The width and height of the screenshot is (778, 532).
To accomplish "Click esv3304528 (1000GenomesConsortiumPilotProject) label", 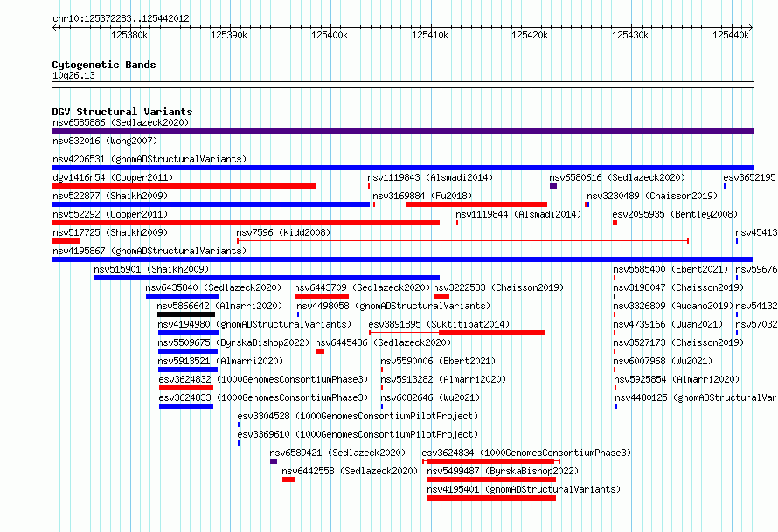I will pos(358,416).
